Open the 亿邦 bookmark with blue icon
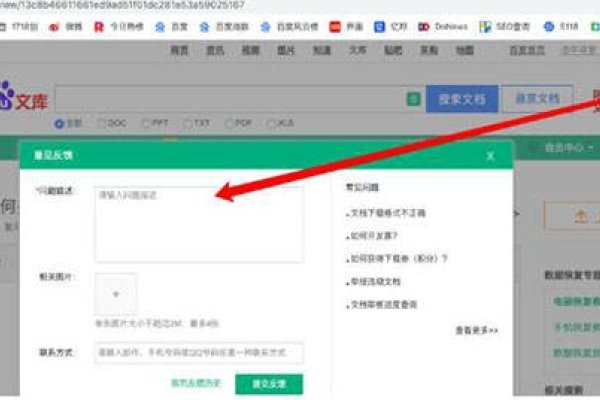The image size is (600, 400). click(390, 27)
